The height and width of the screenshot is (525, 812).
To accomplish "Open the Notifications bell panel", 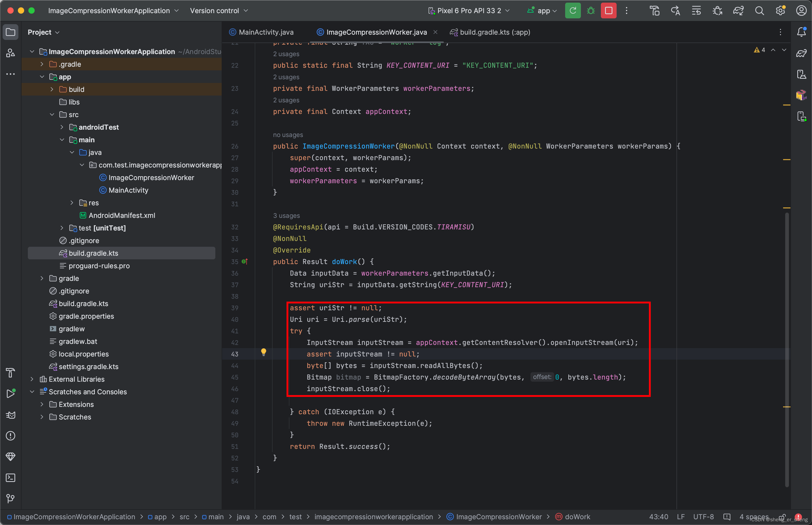I will point(801,32).
